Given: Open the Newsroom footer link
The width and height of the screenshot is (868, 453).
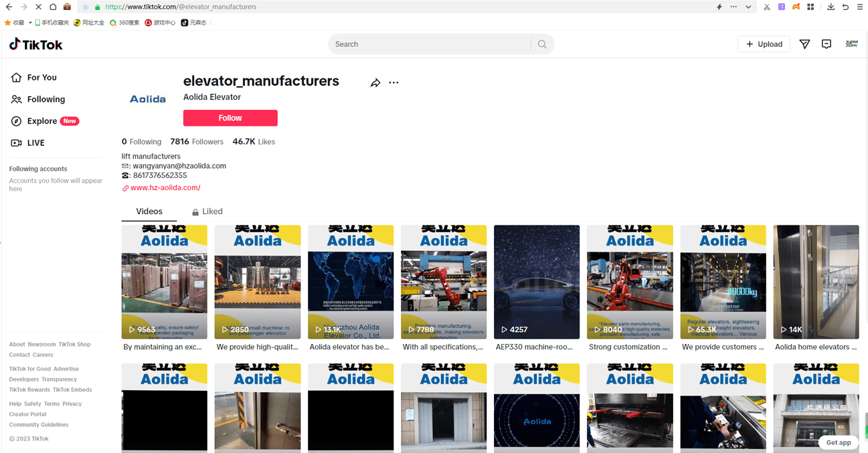Looking at the screenshot, I should coord(41,345).
